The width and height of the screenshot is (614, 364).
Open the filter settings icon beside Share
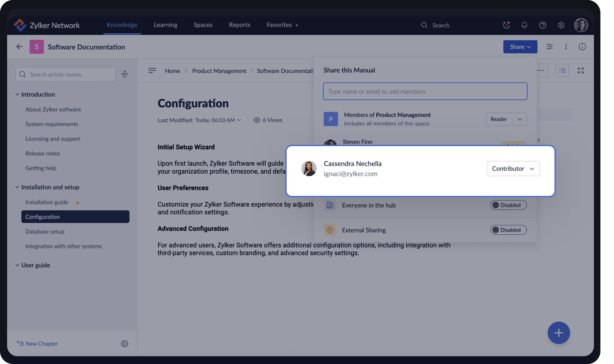click(549, 47)
